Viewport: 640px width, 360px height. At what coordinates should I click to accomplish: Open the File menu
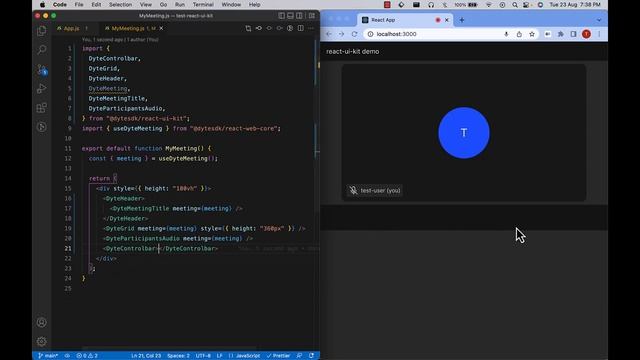pos(79,4)
